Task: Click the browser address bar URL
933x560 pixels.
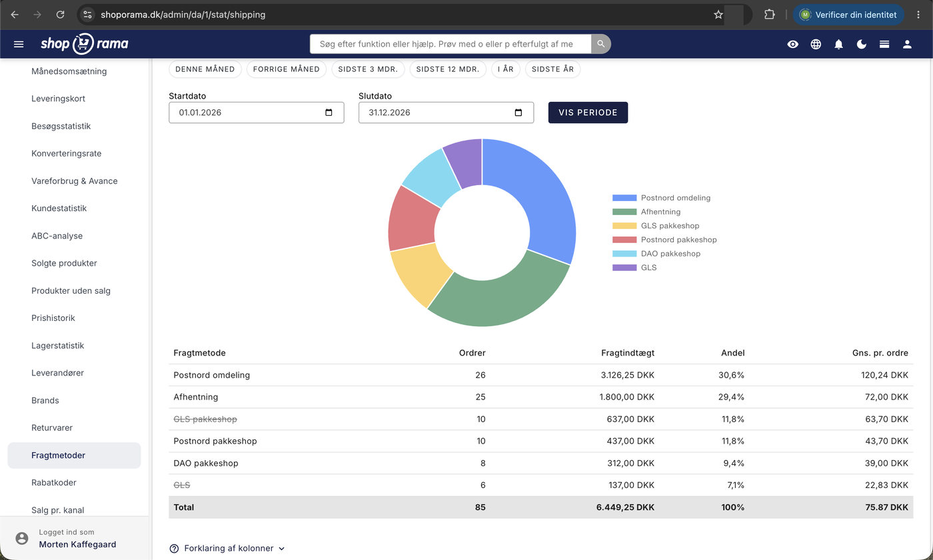Action: 183,15
